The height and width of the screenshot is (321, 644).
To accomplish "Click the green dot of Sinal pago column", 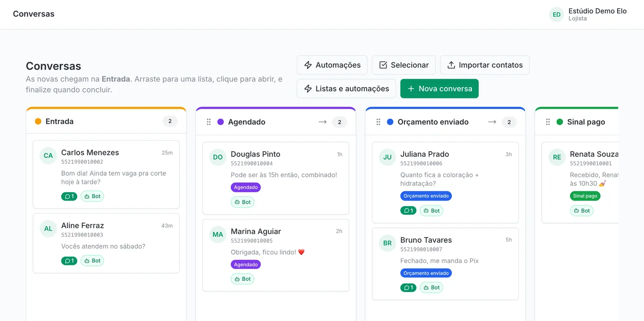I will click(x=560, y=122).
